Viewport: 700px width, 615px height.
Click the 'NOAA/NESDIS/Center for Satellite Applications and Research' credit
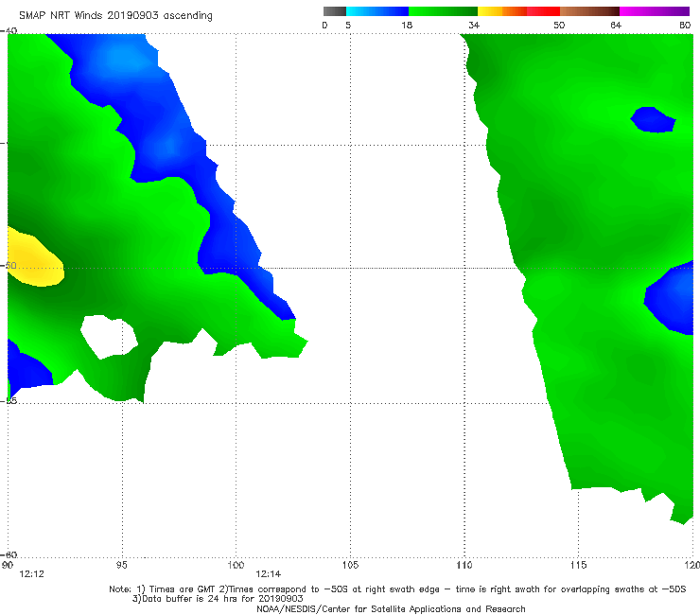tap(391, 608)
